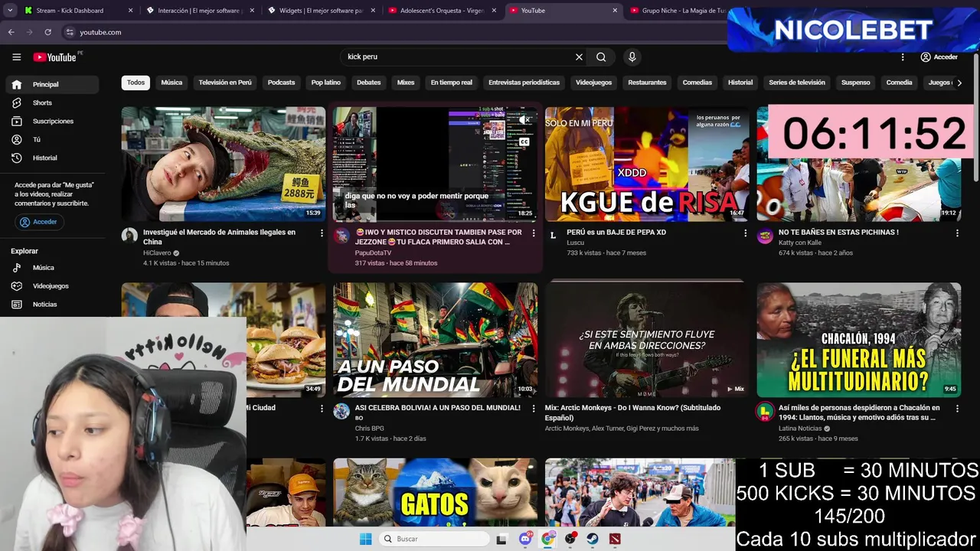Click the Luscu channel avatar
The image size is (980, 551).
553,236
